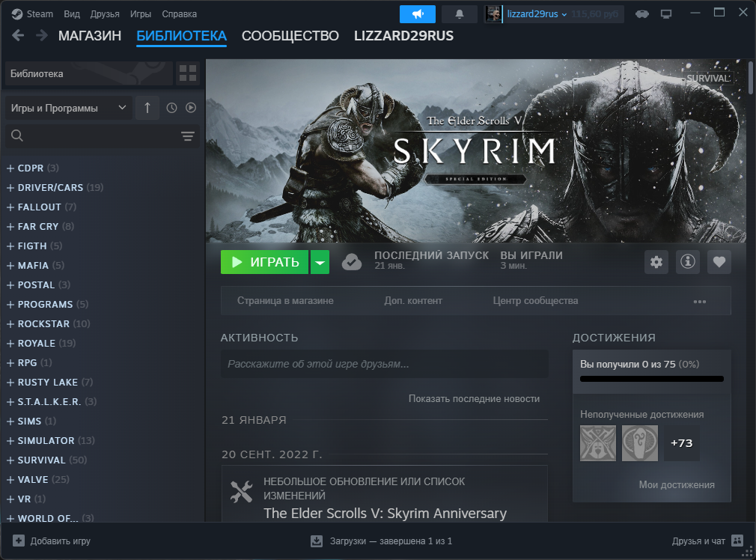Image resolution: width=756 pixels, height=560 pixels.
Task: Click the achievements progress bar
Action: (x=651, y=379)
